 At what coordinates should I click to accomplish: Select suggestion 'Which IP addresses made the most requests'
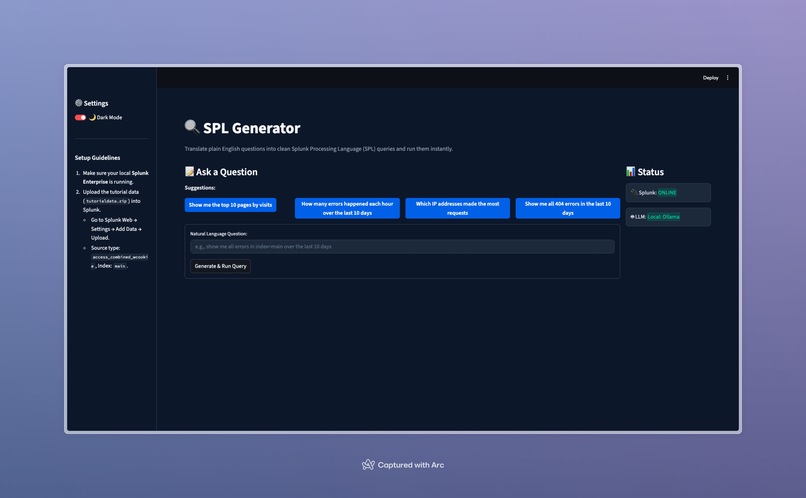point(457,208)
